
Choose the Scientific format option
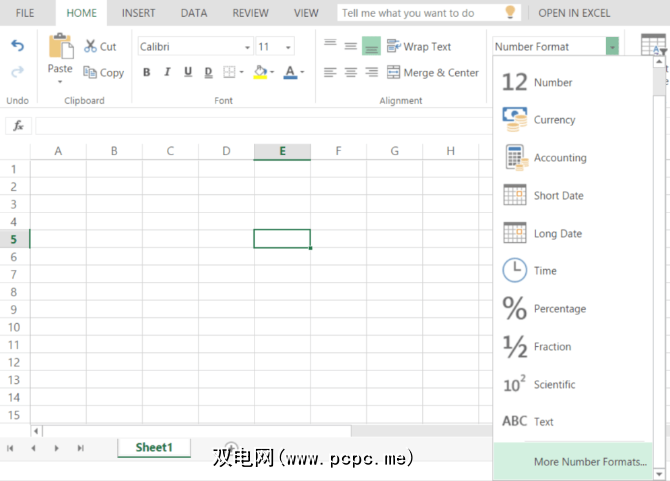click(573, 384)
